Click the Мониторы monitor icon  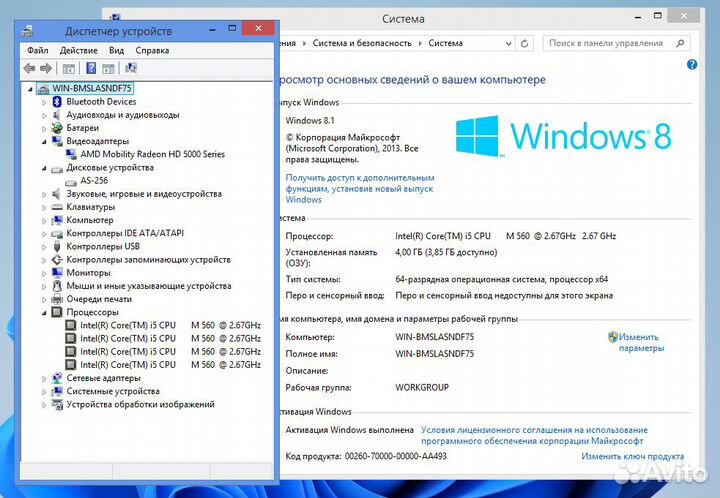coord(57,273)
